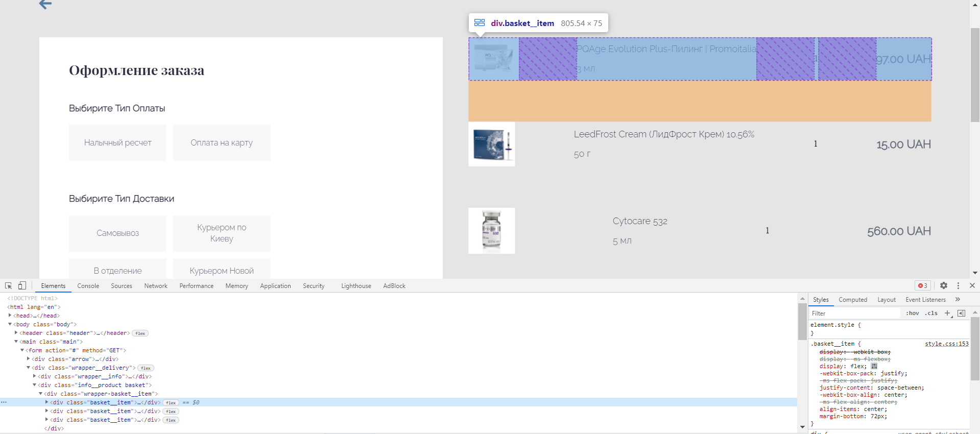The height and width of the screenshot is (434, 980).
Task: Collapse the body element in DOM tree
Action: click(10, 324)
